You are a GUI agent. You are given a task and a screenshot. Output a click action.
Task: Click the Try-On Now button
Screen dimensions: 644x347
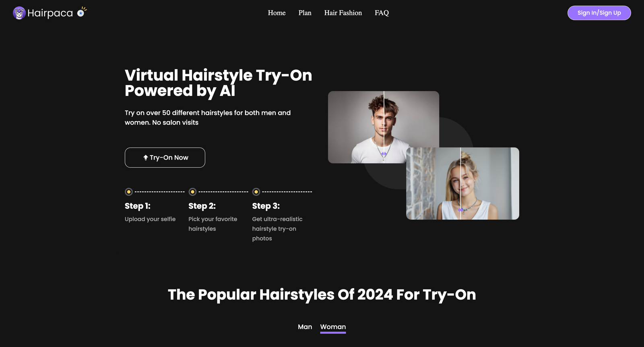coord(165,158)
